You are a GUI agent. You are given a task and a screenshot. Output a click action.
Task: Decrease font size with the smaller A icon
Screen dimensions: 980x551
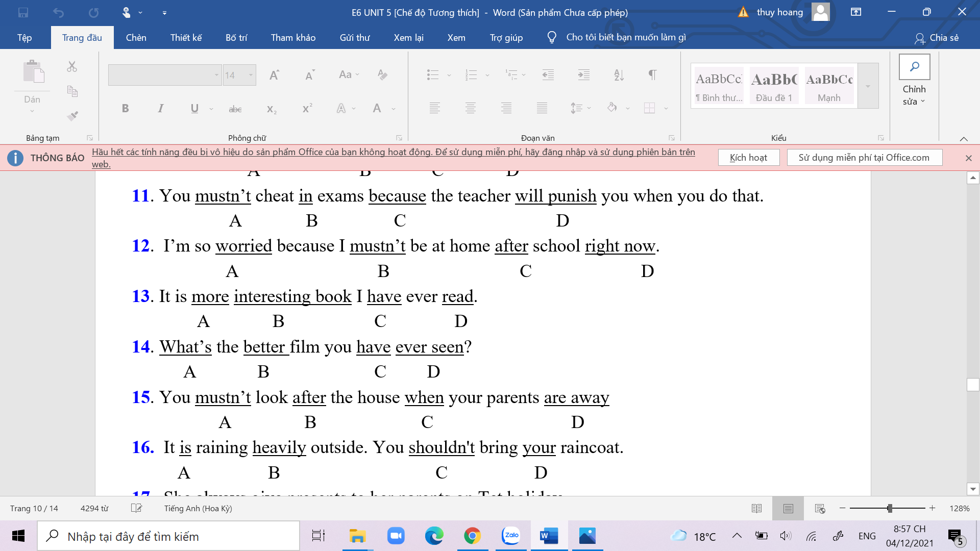coord(309,75)
